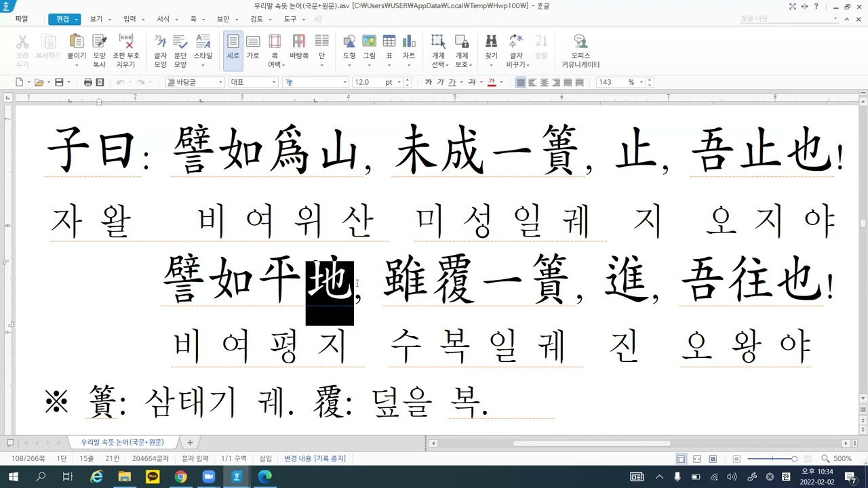Insert a 표 table
This screenshot has width=868, height=488.
click(x=389, y=46)
